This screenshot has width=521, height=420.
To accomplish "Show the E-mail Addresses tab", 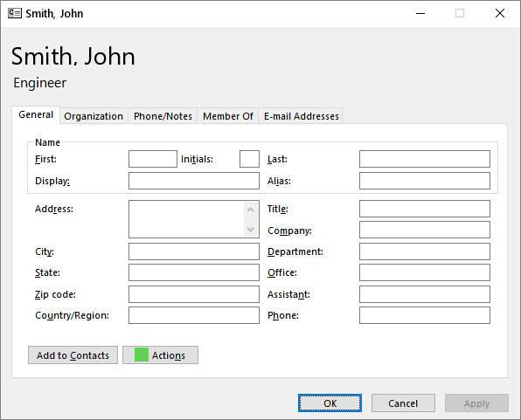I will pos(301,116).
